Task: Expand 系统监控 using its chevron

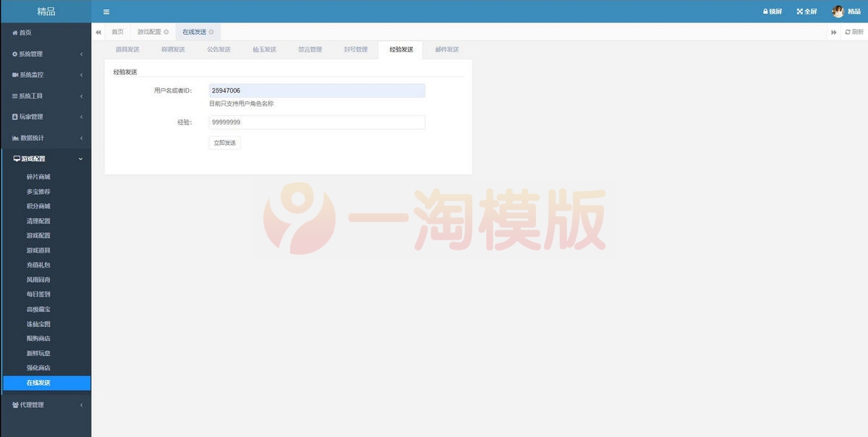Action: click(81, 75)
